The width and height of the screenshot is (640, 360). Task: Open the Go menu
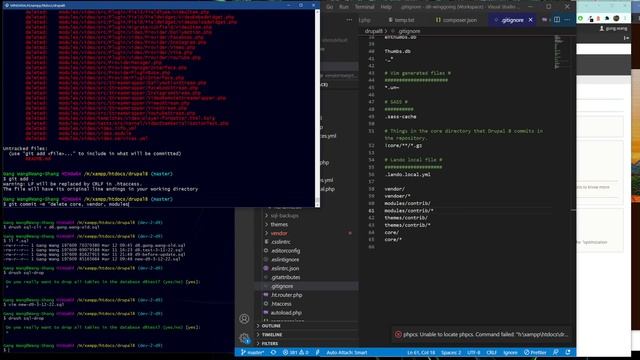coord(329,7)
